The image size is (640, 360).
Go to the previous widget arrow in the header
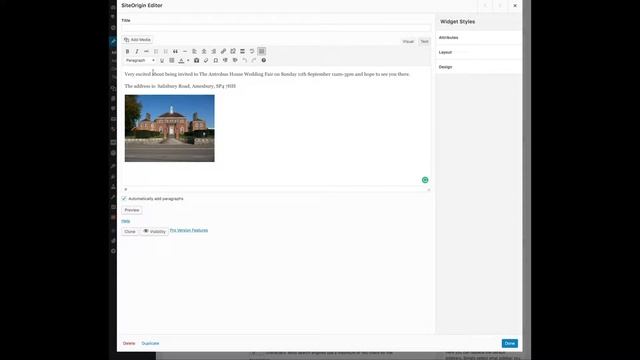coord(485,6)
